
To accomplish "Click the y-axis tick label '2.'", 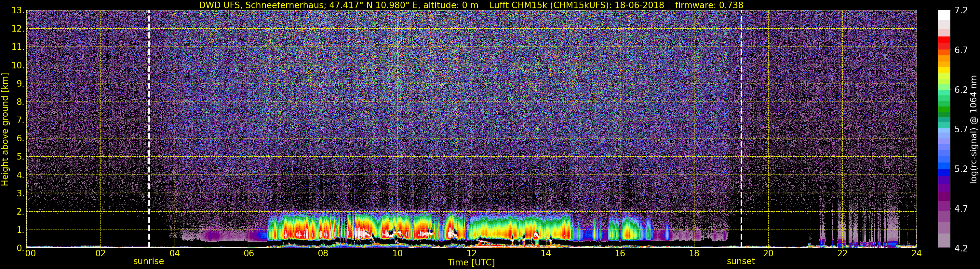I will click(20, 212).
